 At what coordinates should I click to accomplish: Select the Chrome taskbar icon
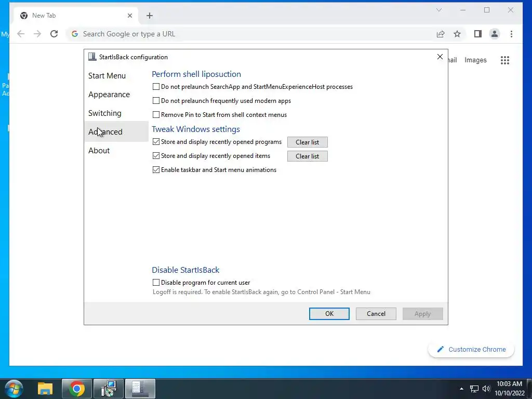[x=77, y=389]
